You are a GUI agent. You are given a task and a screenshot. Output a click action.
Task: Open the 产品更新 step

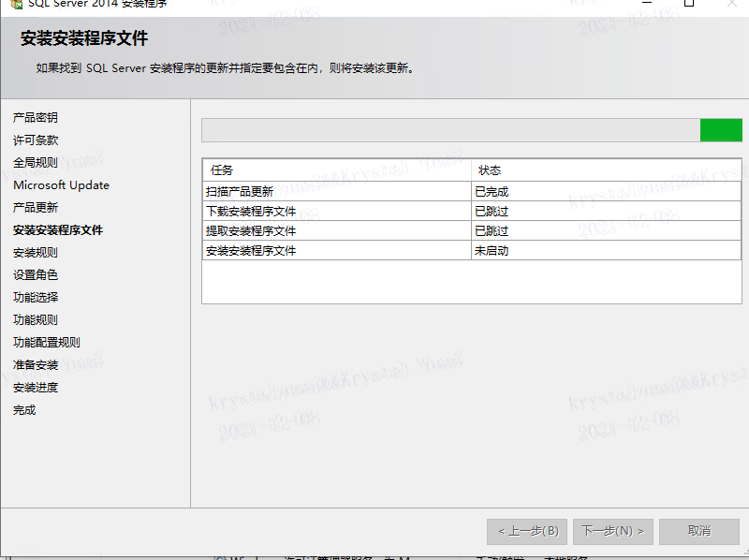[x=36, y=207]
